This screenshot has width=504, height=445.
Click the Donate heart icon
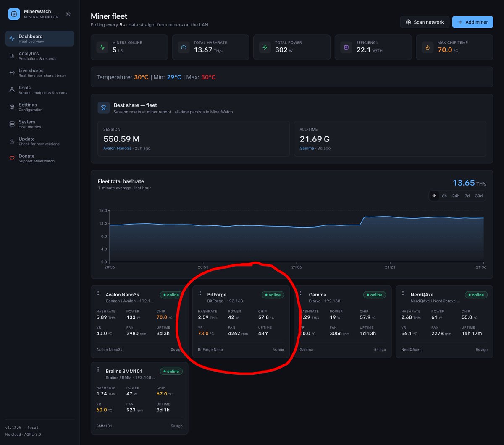[12, 158]
